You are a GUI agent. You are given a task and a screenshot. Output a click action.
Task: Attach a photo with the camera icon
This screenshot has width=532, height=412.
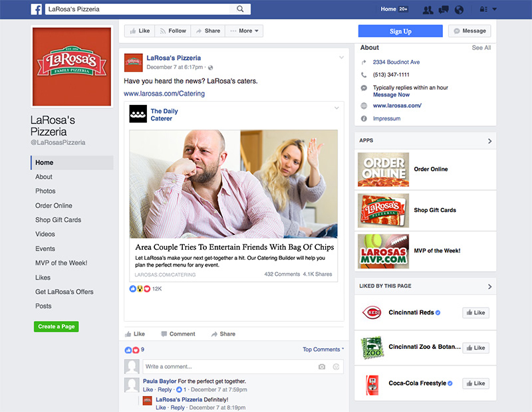[x=322, y=367]
